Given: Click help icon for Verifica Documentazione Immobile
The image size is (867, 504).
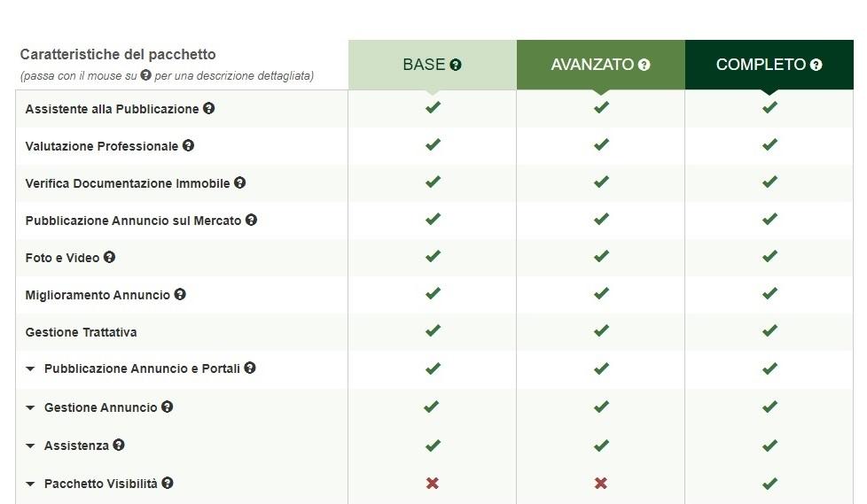Looking at the screenshot, I should (x=239, y=182).
